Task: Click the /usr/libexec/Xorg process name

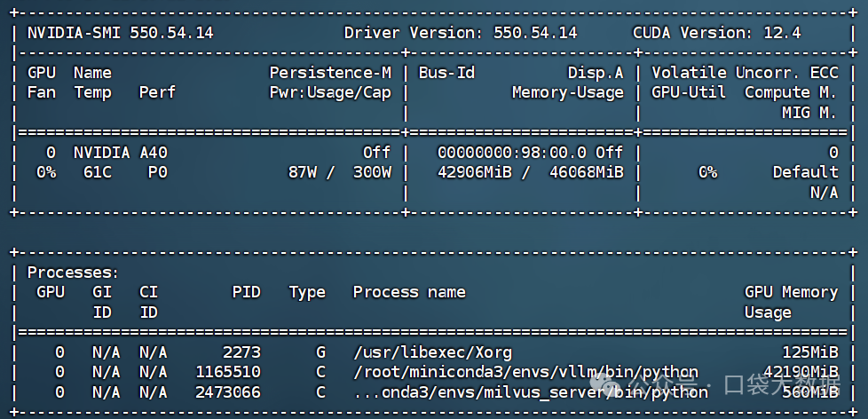Action: pos(432,352)
